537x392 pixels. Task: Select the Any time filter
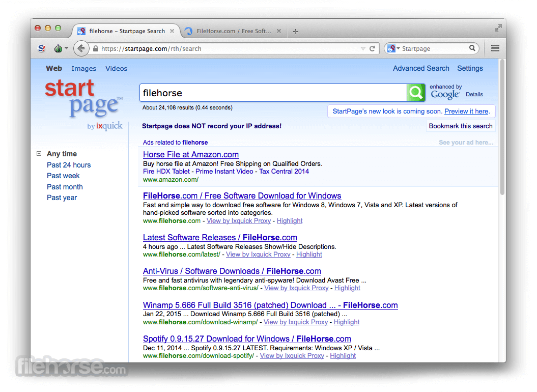[x=62, y=154]
